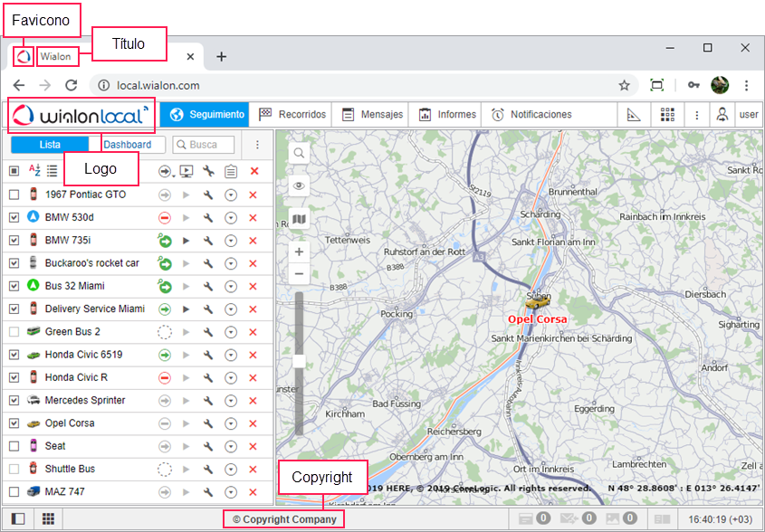Delete Opel Corsa with its red X

(253, 423)
